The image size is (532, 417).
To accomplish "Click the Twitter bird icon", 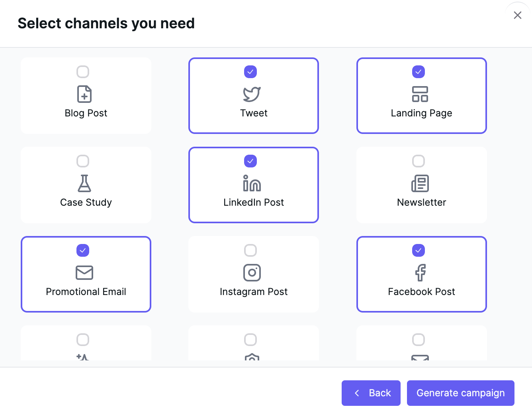I will (252, 94).
